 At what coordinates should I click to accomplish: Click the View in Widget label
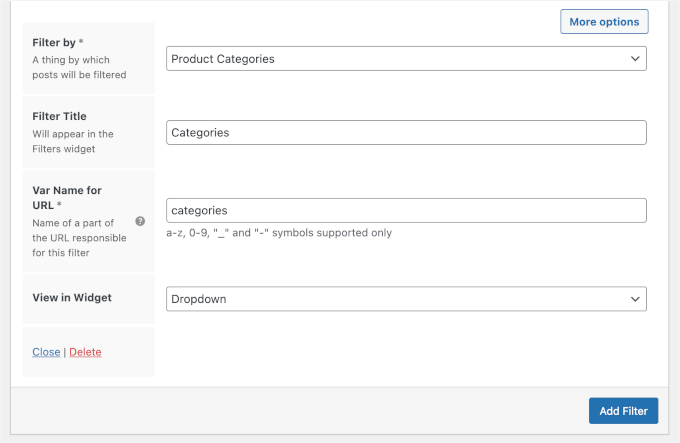click(x=72, y=297)
